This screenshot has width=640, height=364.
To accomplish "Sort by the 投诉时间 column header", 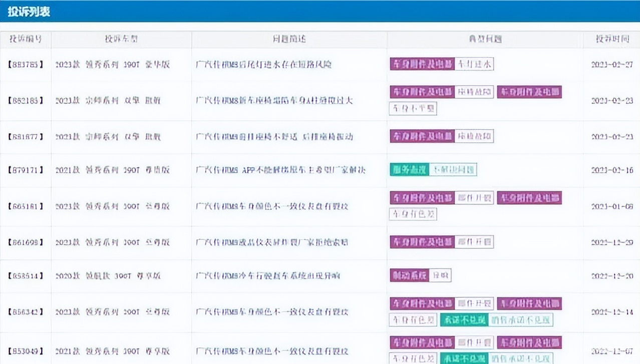I will pyautogui.click(x=611, y=39).
